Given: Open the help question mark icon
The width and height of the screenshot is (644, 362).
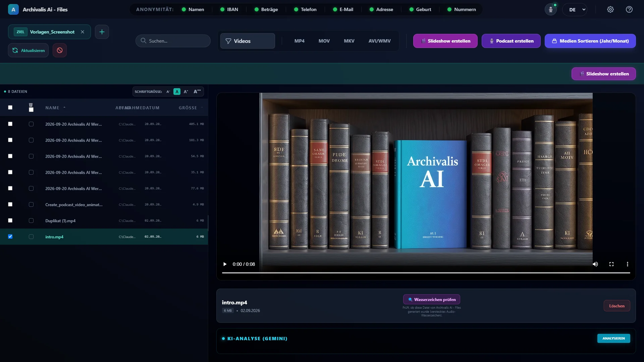Looking at the screenshot, I should click(x=629, y=9).
